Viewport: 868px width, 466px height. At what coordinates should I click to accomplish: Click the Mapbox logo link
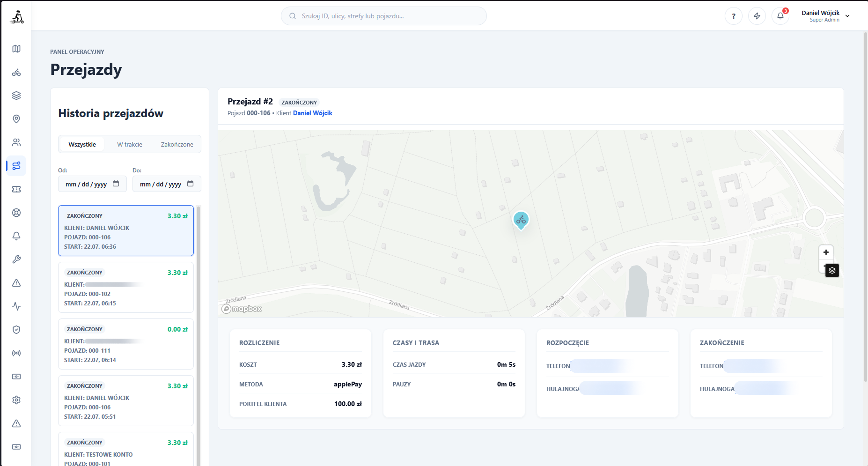(242, 309)
